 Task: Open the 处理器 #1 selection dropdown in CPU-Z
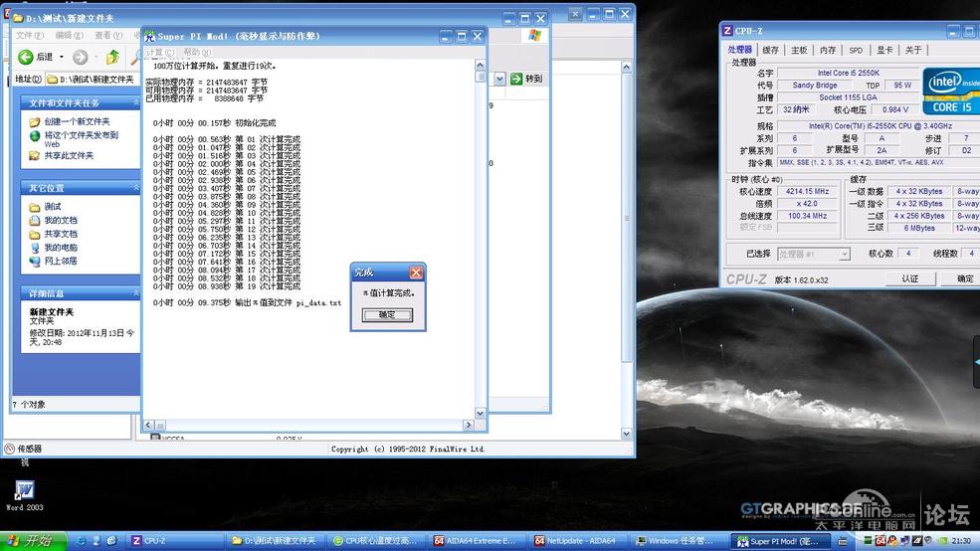[x=845, y=255]
